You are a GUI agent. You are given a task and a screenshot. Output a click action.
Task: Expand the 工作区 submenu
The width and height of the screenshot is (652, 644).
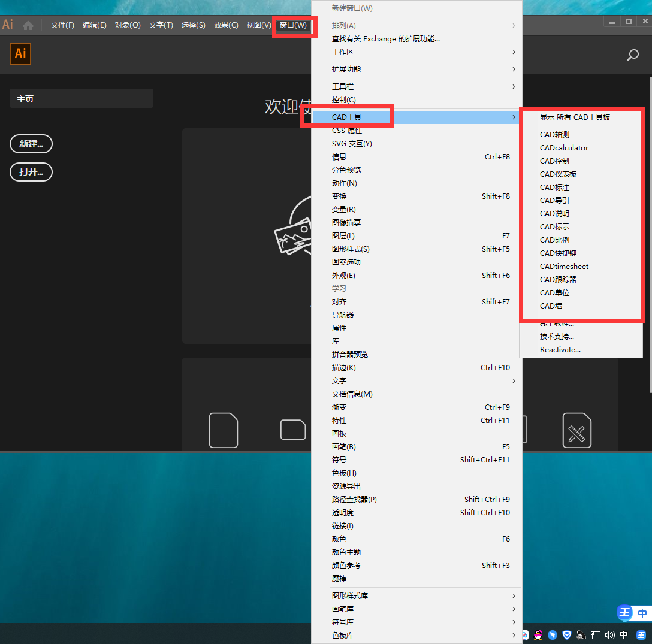pos(416,52)
